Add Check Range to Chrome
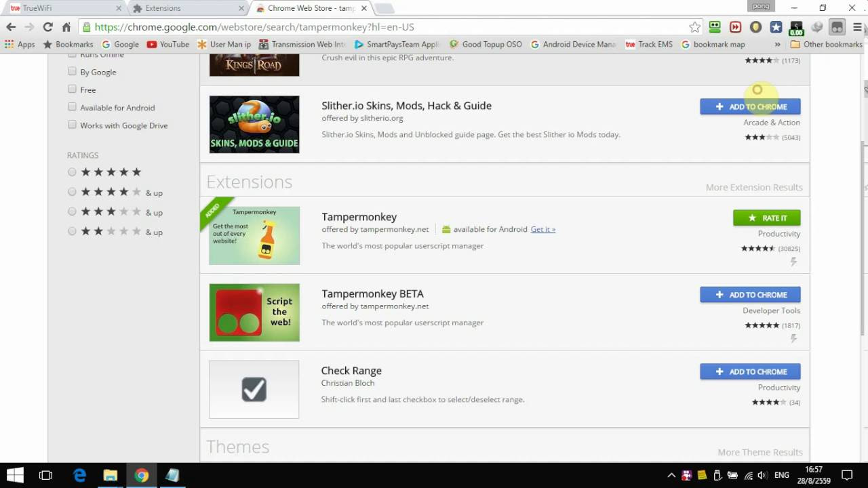 point(750,371)
